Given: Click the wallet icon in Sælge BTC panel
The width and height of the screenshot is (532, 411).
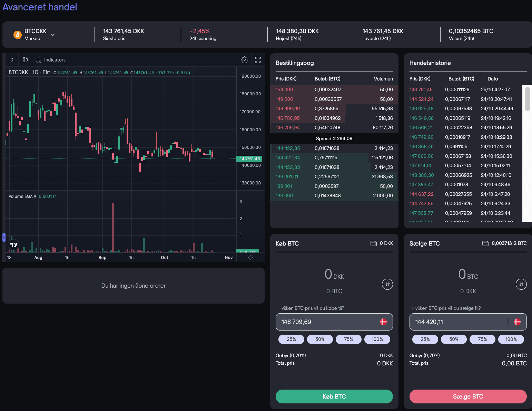Looking at the screenshot, I should pyautogui.click(x=485, y=243).
